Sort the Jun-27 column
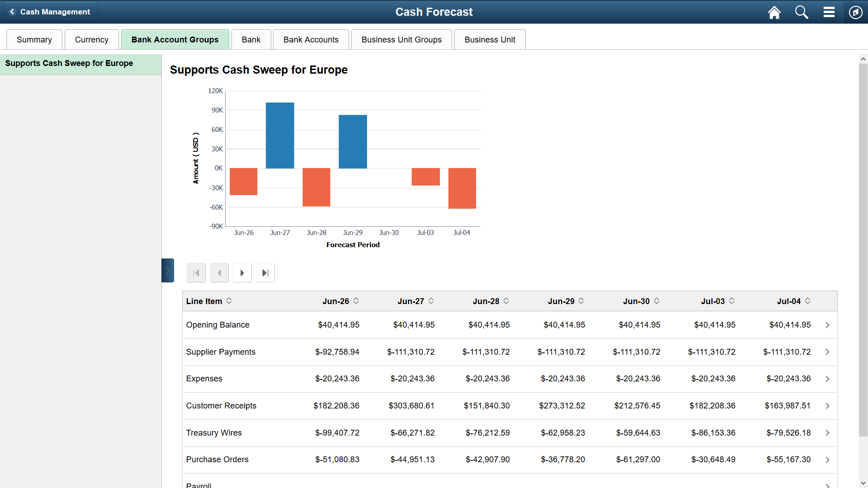868x488 pixels. (430, 301)
